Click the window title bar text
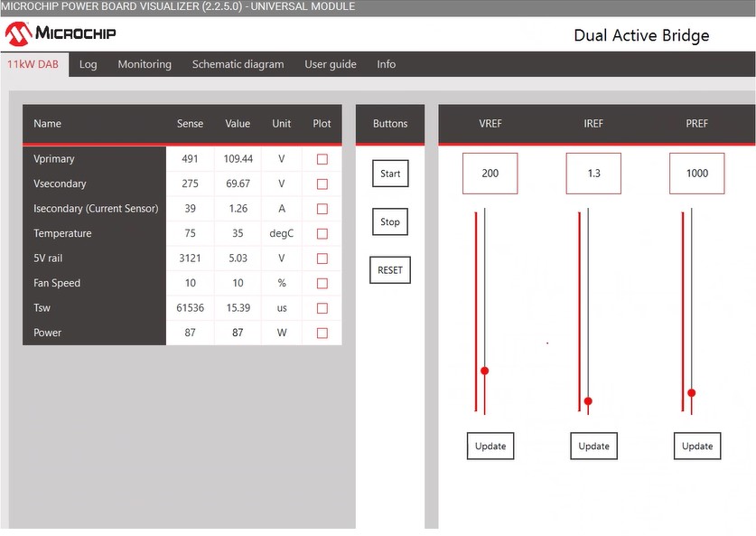Image resolution: width=756 pixels, height=536 pixels. point(177,6)
